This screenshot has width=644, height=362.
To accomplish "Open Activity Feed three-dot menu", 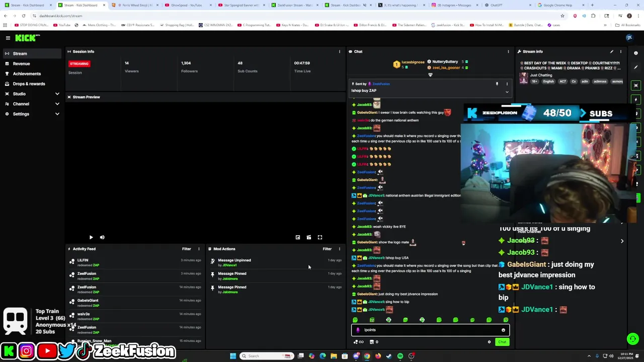I will click(199, 249).
